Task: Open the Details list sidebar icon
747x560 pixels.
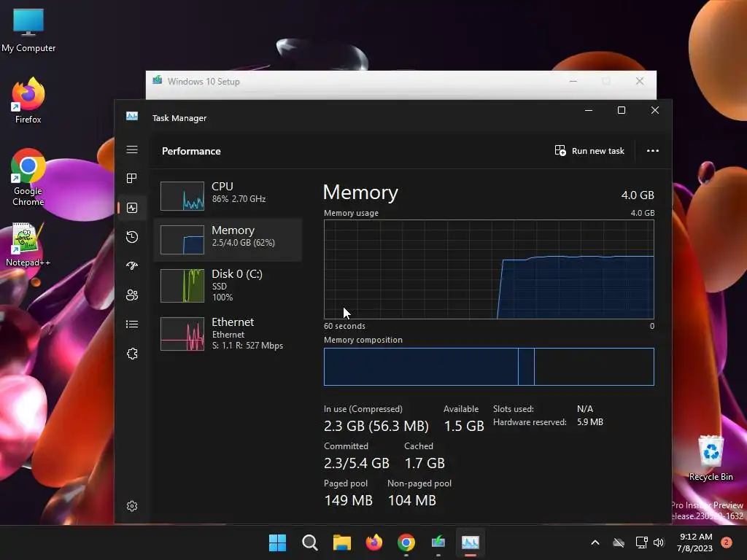Action: (132, 324)
